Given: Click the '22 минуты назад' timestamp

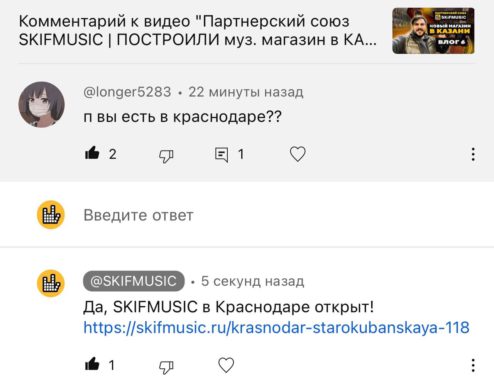Looking at the screenshot, I should coord(246,92).
